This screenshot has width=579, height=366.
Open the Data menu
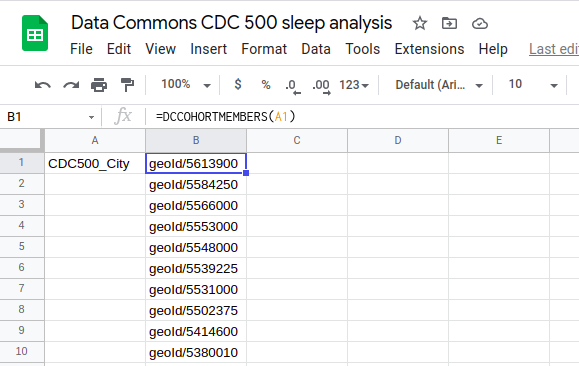pyautogui.click(x=316, y=49)
